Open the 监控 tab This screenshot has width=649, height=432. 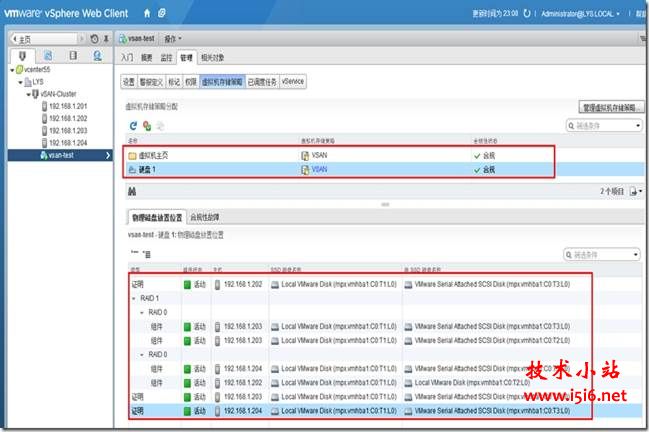[x=166, y=58]
